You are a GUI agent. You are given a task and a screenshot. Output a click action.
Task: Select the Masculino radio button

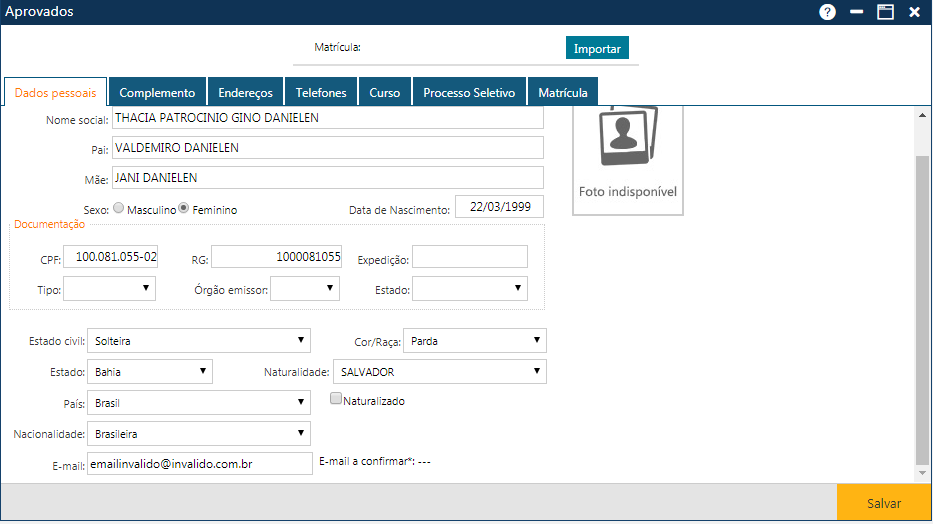click(x=119, y=209)
